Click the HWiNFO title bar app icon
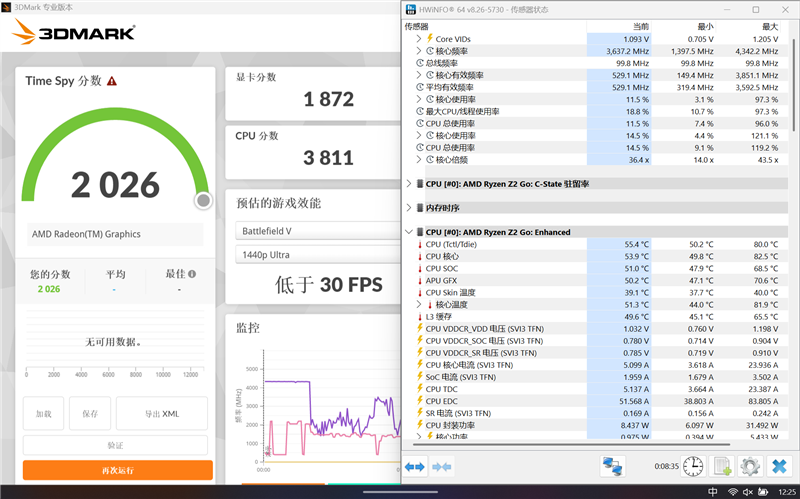The height and width of the screenshot is (499, 800). pyautogui.click(x=411, y=9)
